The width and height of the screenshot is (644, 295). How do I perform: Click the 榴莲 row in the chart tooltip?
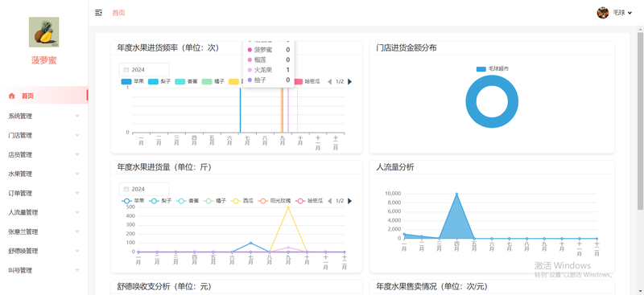(x=269, y=60)
